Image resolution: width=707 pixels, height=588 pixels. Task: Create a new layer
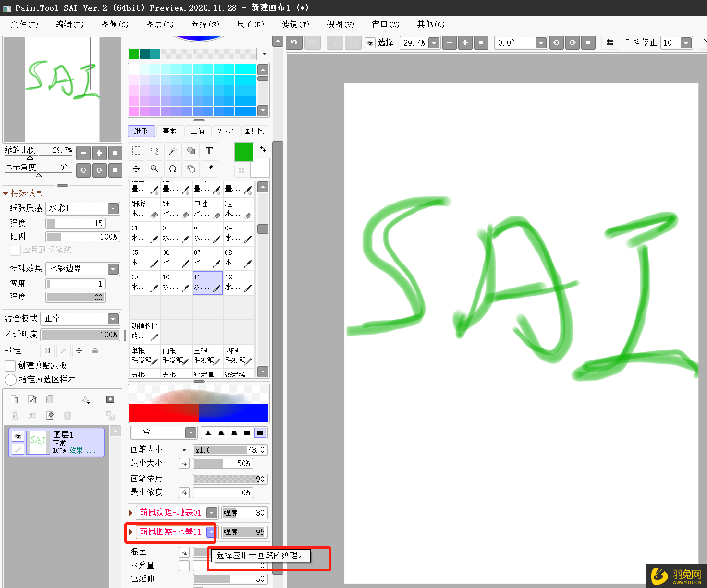14,399
